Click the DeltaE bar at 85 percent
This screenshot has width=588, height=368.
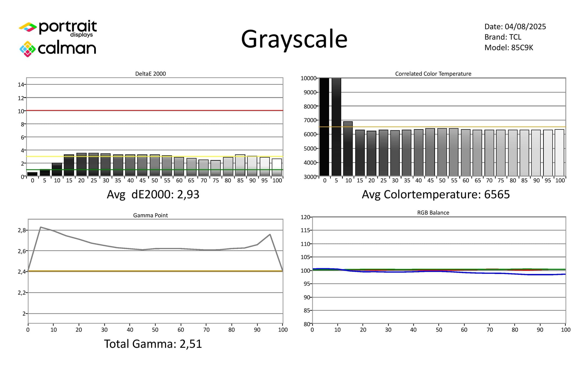(x=240, y=165)
